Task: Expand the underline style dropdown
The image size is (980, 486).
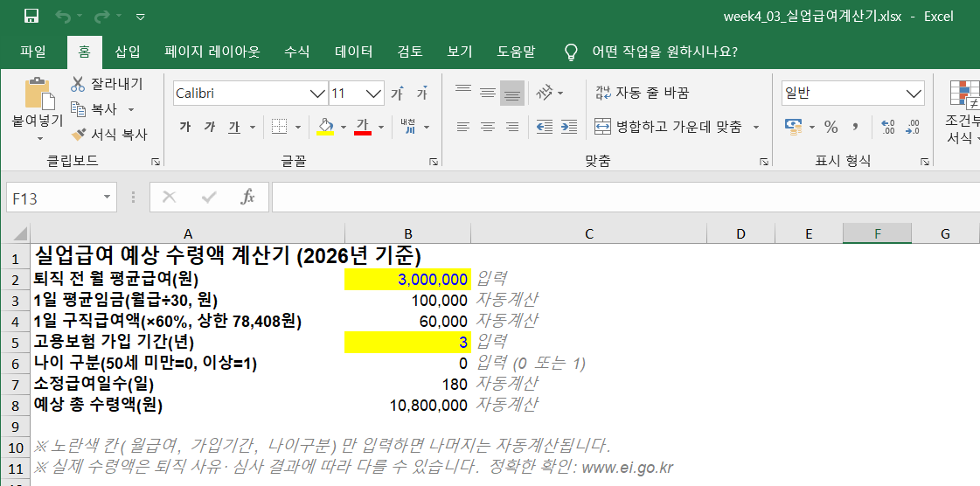Action: click(x=253, y=128)
